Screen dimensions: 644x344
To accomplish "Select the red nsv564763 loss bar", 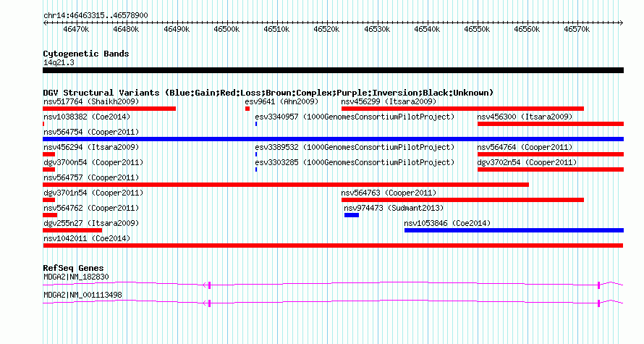I will (462, 200).
